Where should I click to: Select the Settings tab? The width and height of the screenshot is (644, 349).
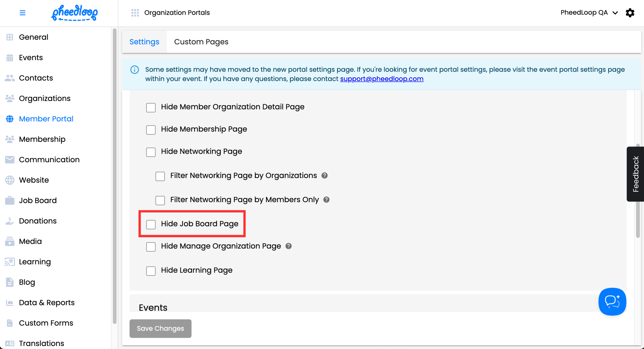coord(144,42)
